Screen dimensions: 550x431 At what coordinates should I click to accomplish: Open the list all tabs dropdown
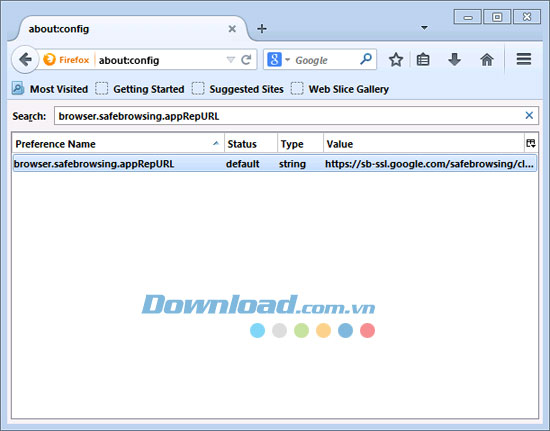(x=424, y=28)
